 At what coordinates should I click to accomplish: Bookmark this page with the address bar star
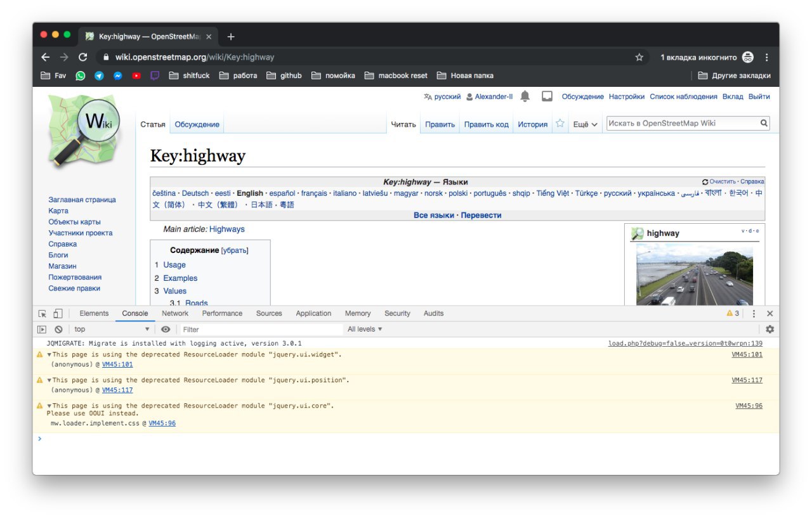point(639,57)
